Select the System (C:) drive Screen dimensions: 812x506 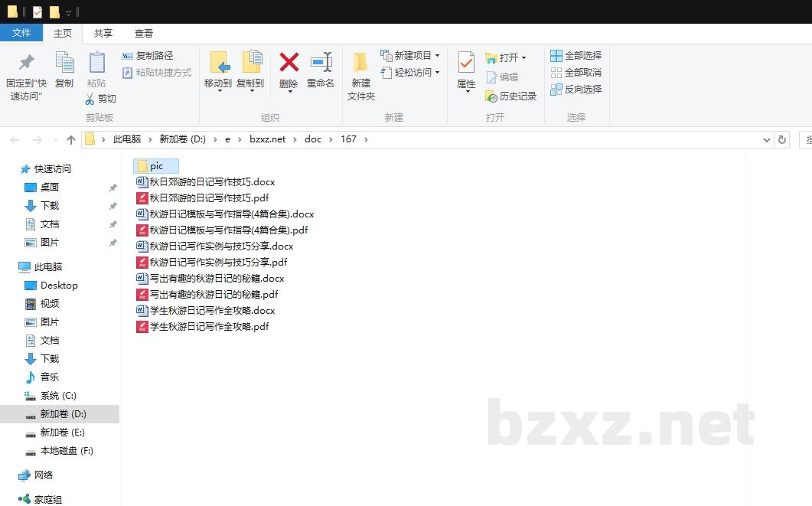pos(58,396)
